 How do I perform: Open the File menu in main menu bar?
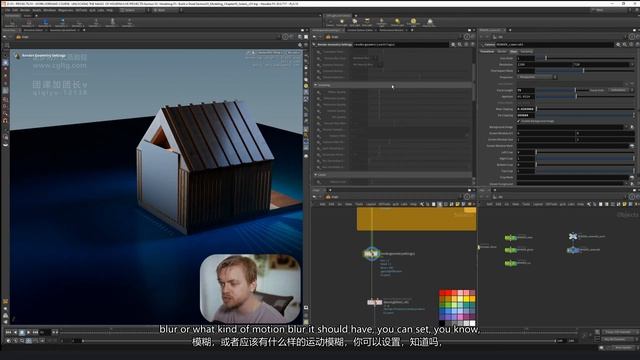(7, 10)
